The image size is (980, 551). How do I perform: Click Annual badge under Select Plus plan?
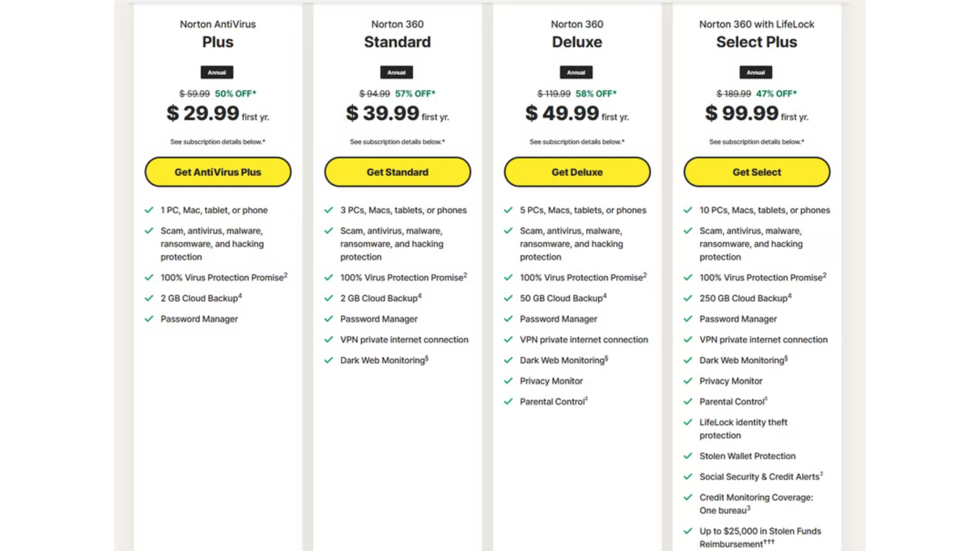point(756,72)
